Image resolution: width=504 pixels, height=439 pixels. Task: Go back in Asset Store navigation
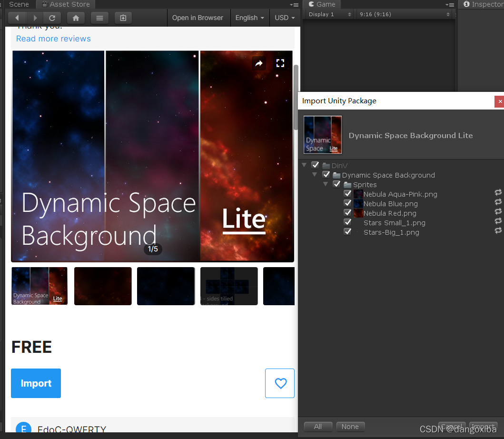[x=17, y=18]
